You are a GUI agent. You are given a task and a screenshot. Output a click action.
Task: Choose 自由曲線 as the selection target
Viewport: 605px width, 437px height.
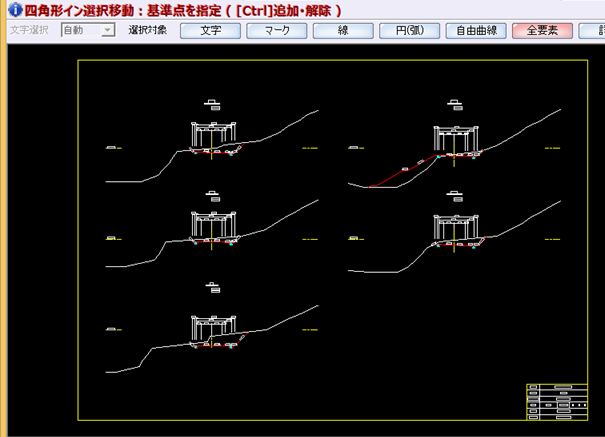point(476,30)
